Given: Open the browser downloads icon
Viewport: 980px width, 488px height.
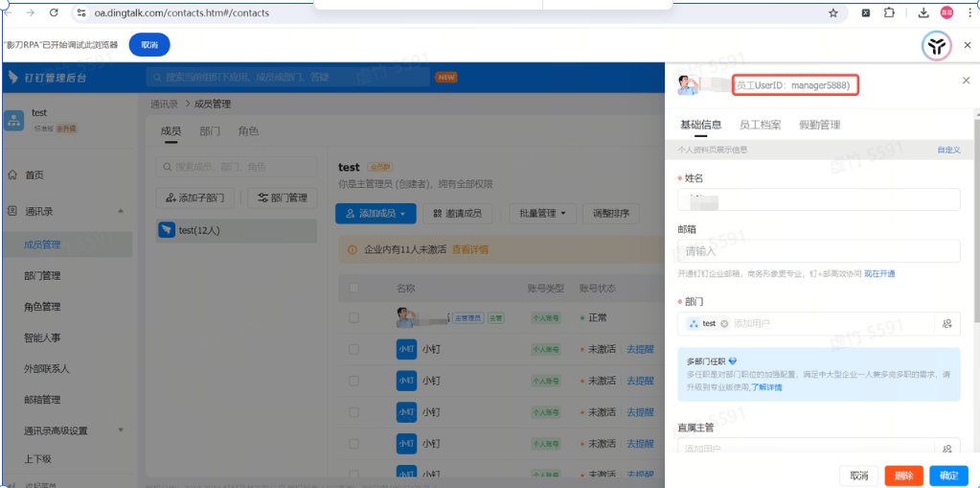Looking at the screenshot, I should (923, 12).
